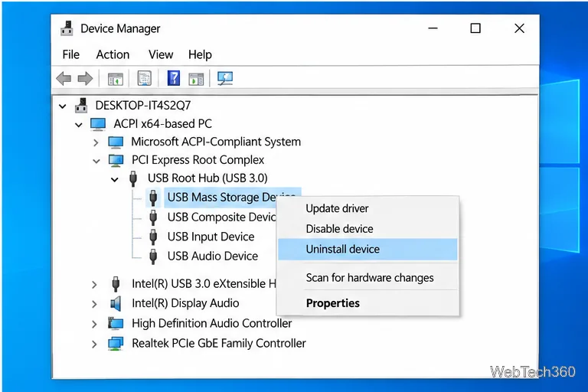This screenshot has width=588, height=392.
Task: Select the USB Audio Device label
Action: pos(213,256)
